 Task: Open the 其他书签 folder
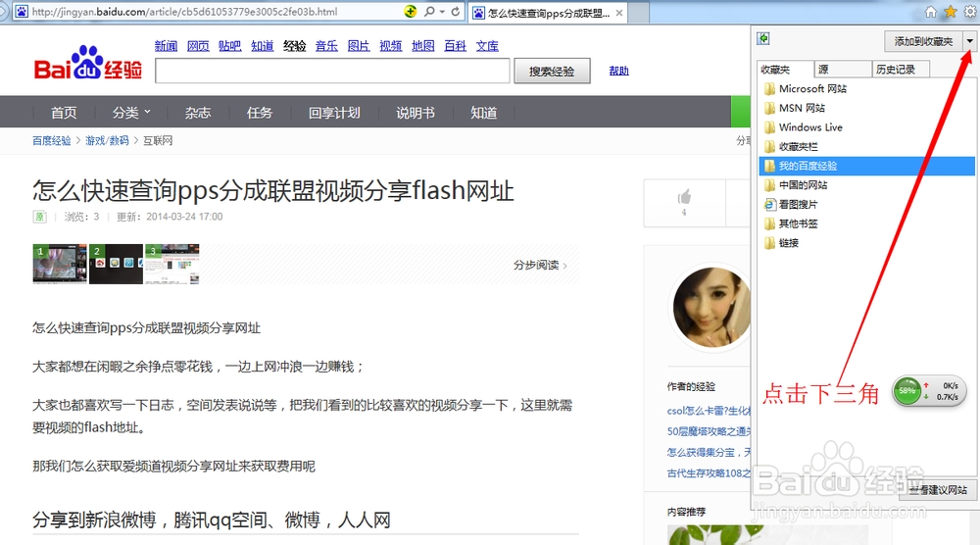point(791,223)
